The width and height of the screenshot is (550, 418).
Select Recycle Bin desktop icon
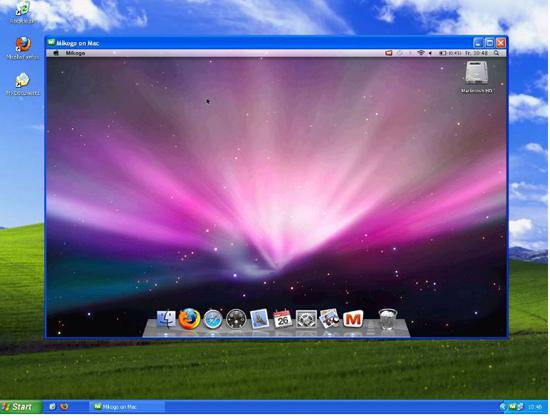(22, 12)
